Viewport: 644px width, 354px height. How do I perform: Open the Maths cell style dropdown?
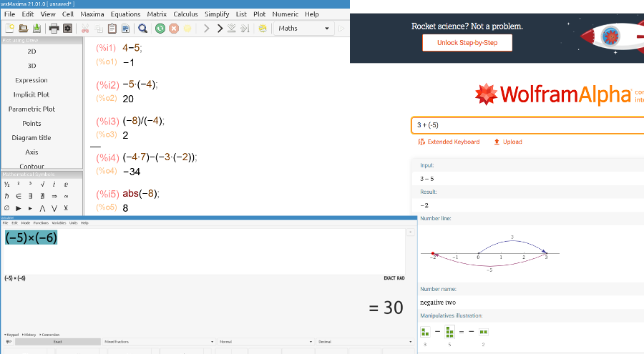pos(303,29)
